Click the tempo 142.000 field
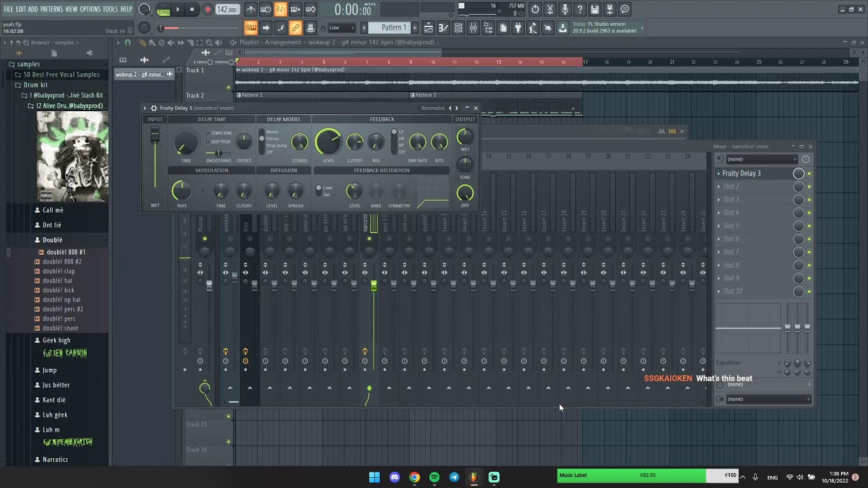The height and width of the screenshot is (488, 868). coord(227,9)
